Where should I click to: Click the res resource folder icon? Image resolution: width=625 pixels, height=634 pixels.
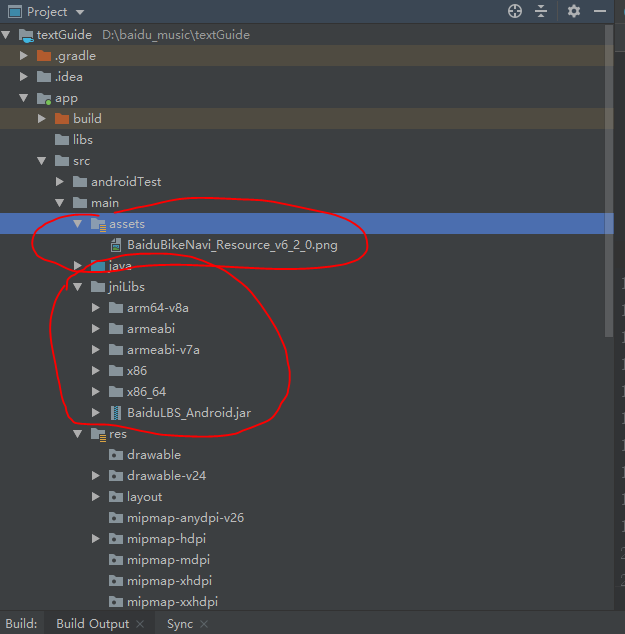click(98, 434)
